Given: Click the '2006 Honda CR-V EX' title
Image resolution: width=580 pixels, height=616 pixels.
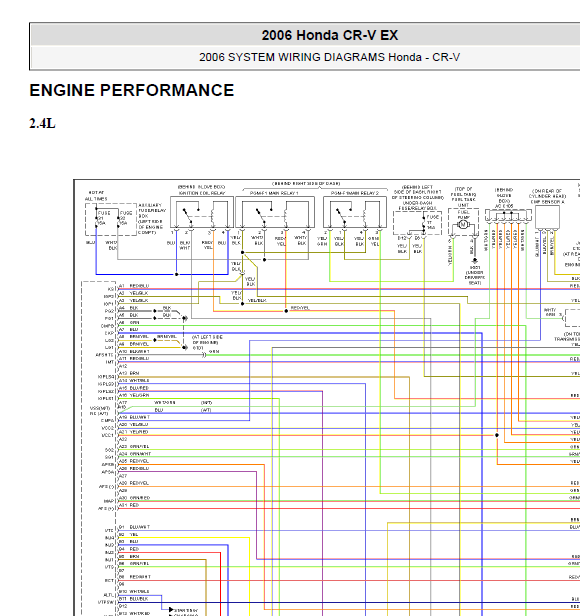Looking at the screenshot, I should (x=330, y=35).
